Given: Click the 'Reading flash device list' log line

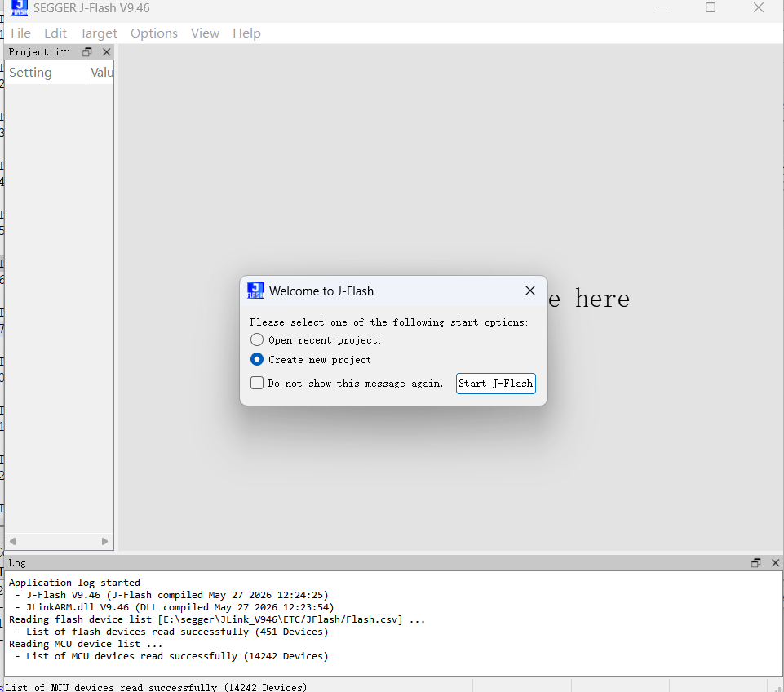Looking at the screenshot, I should coord(217,619).
